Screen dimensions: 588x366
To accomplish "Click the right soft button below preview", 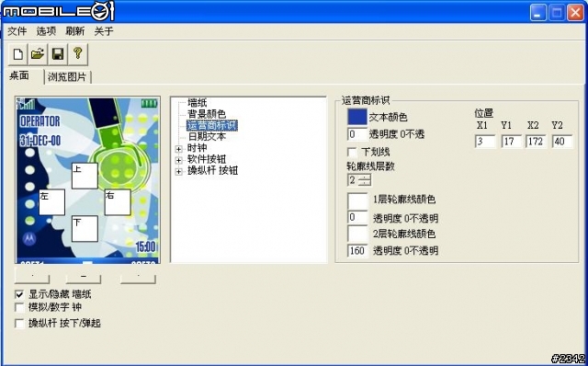I will [x=138, y=276].
